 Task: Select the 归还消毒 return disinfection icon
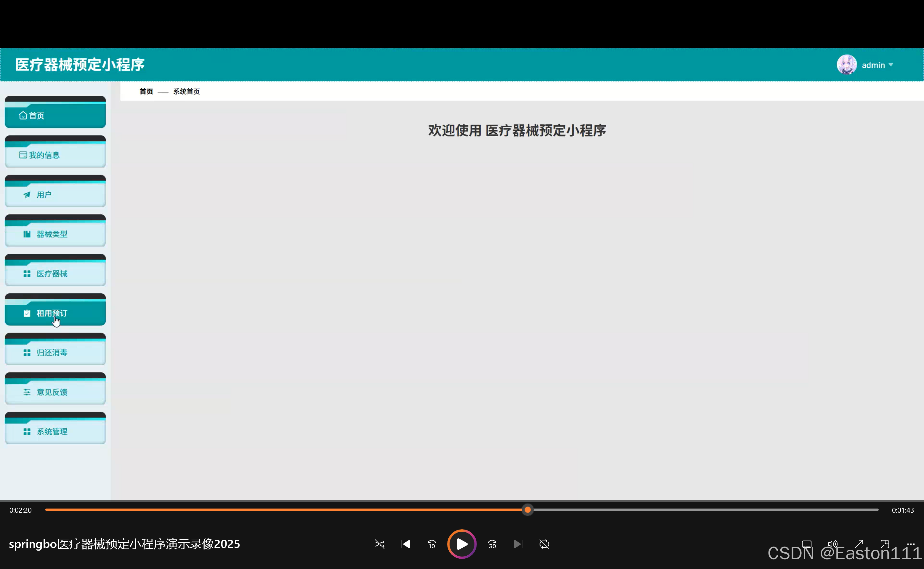pyautogui.click(x=27, y=352)
